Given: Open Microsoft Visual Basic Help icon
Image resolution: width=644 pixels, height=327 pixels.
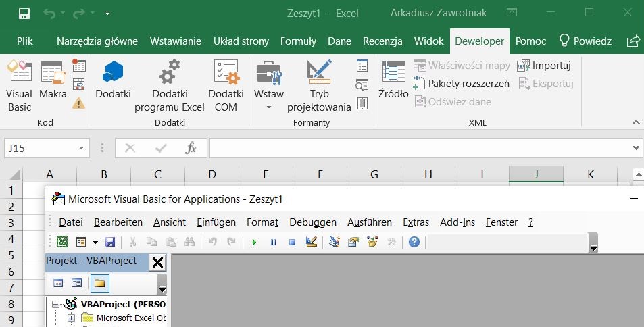Looking at the screenshot, I should coord(414,242).
